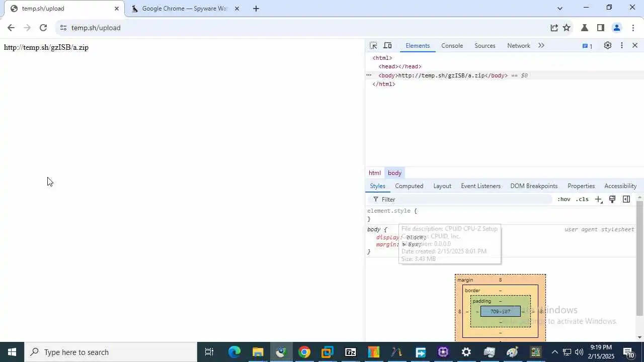644x362 pixels.
Task: Open 7-Zip from the taskbar
Action: click(x=350, y=352)
